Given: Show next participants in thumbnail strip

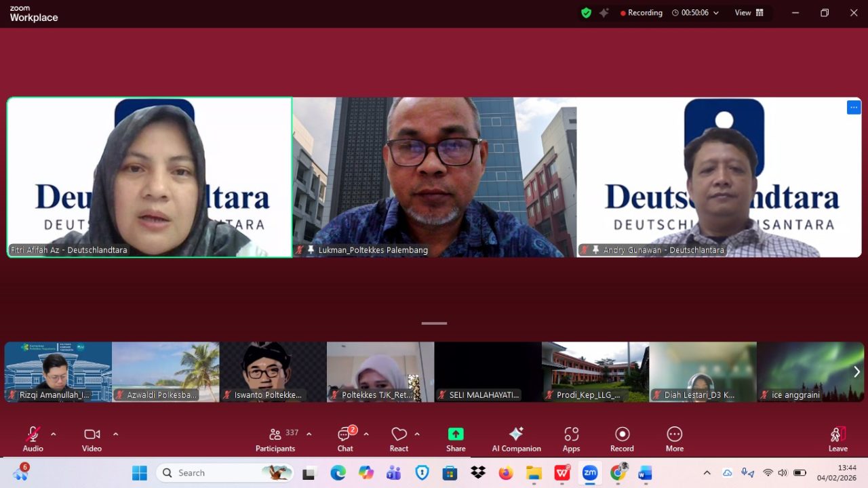Looking at the screenshot, I should tap(856, 371).
